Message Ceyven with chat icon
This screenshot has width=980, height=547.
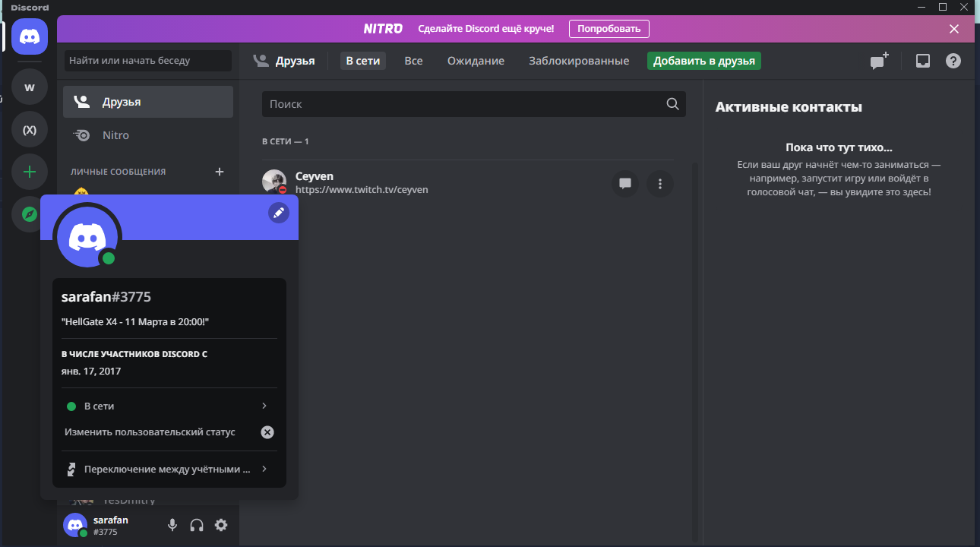coord(625,183)
